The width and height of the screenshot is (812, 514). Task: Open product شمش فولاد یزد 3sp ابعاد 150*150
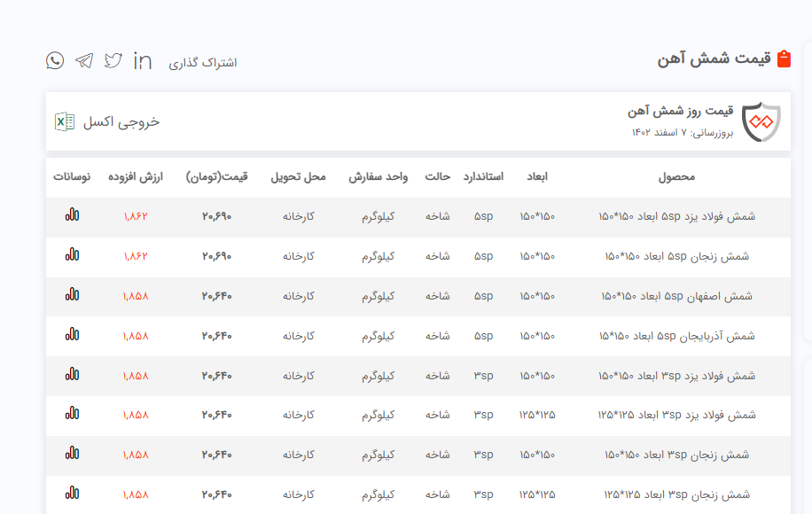click(x=676, y=376)
